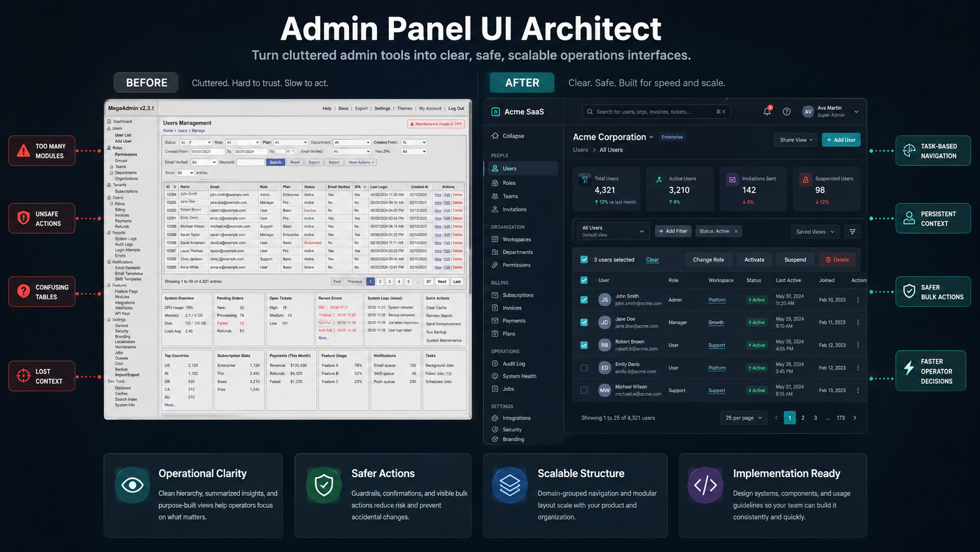This screenshot has width=980, height=552.
Task: Click the Operational Clarity eye icon
Action: (x=132, y=485)
